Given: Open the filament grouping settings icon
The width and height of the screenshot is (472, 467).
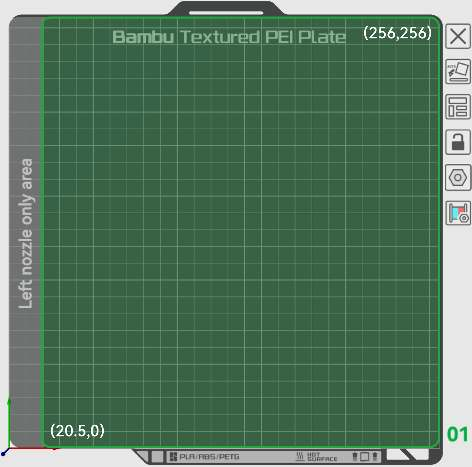Looking at the screenshot, I should click(458, 213).
